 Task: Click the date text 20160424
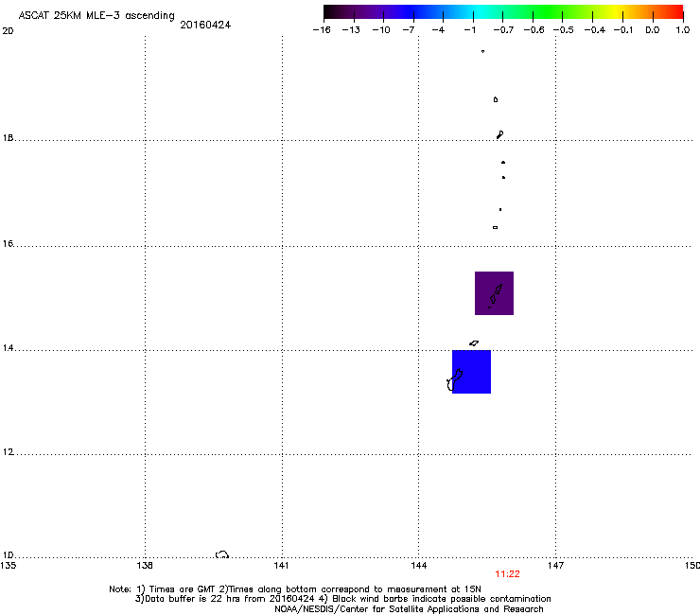click(x=205, y=25)
